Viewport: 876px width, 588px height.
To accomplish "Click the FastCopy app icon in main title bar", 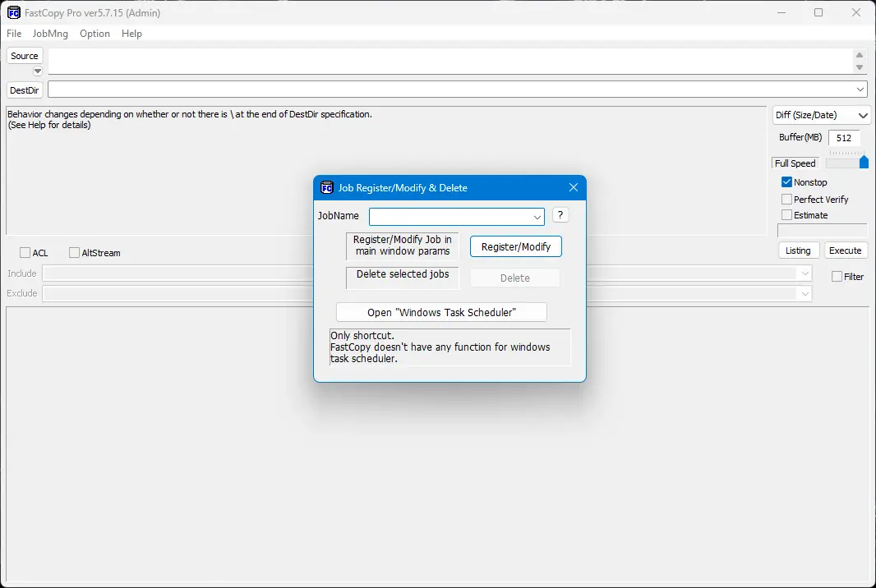I will (13, 12).
